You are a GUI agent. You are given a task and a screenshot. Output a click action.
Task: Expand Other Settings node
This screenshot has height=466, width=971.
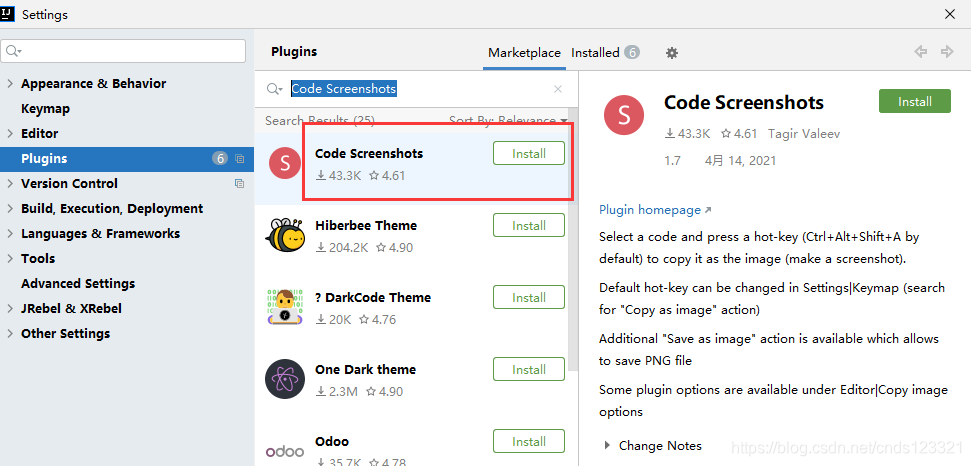10,334
